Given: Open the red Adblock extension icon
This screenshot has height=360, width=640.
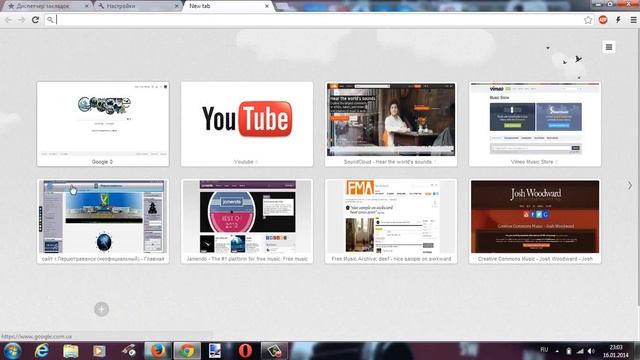Looking at the screenshot, I should click(x=603, y=20).
